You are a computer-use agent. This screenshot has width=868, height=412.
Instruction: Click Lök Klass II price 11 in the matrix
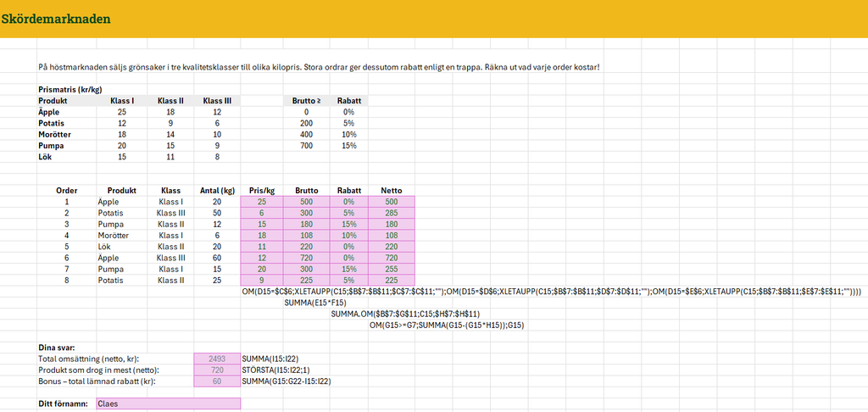point(171,157)
